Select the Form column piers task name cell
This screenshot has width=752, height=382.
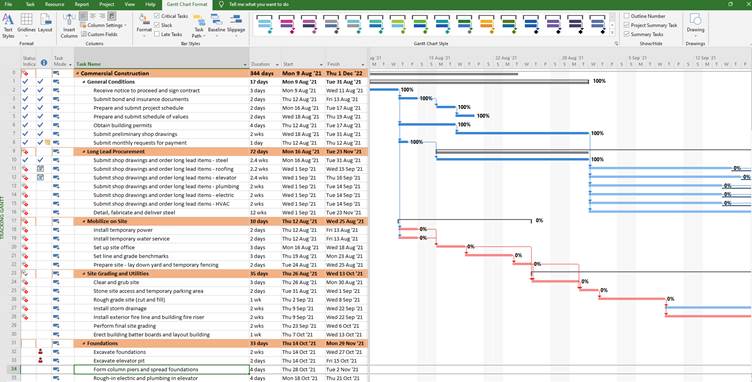click(x=162, y=370)
